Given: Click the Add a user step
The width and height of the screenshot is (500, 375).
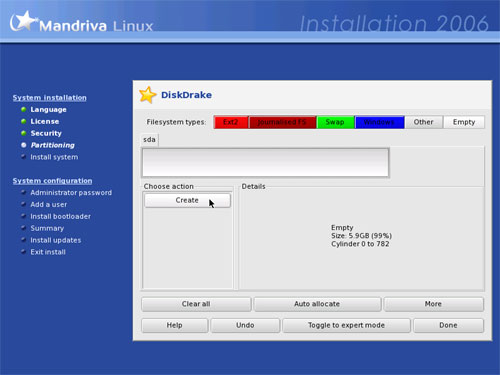Looking at the screenshot, I should coord(49,205).
